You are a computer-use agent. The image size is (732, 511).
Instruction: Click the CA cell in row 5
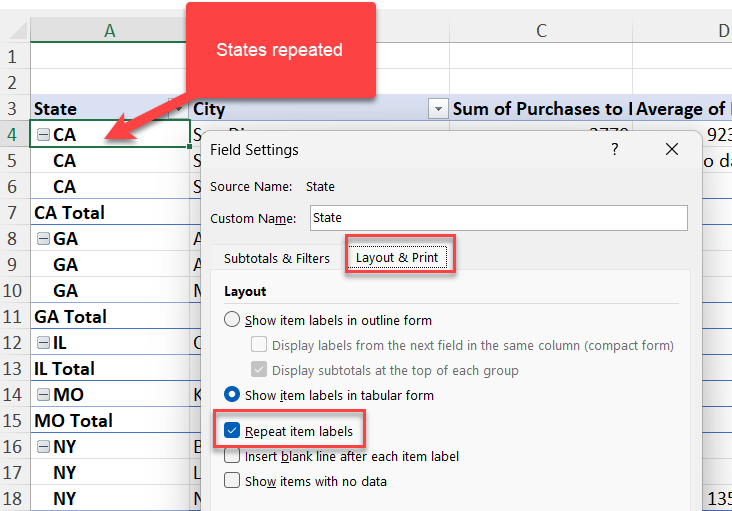tap(110, 161)
